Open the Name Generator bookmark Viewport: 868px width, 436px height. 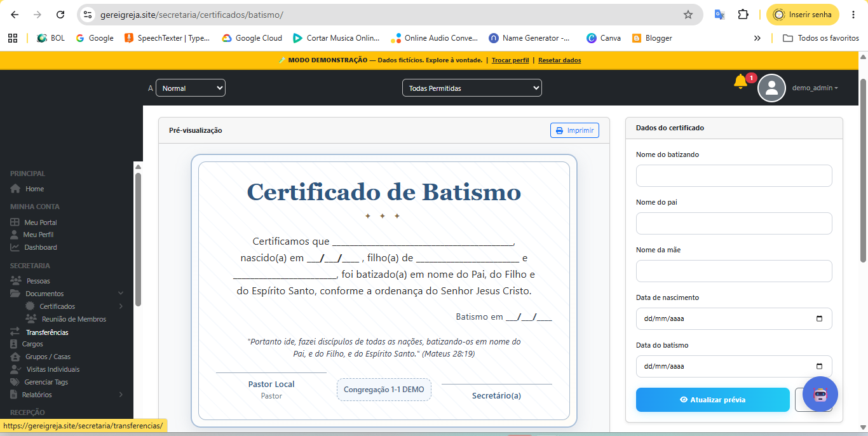click(x=529, y=38)
